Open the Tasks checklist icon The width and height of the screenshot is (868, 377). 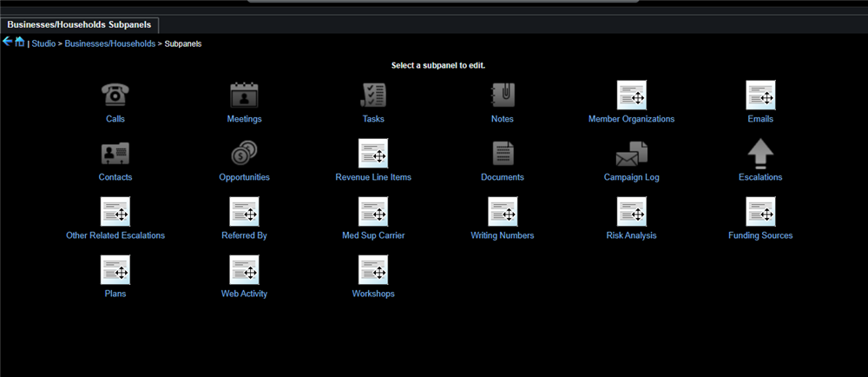tap(373, 95)
